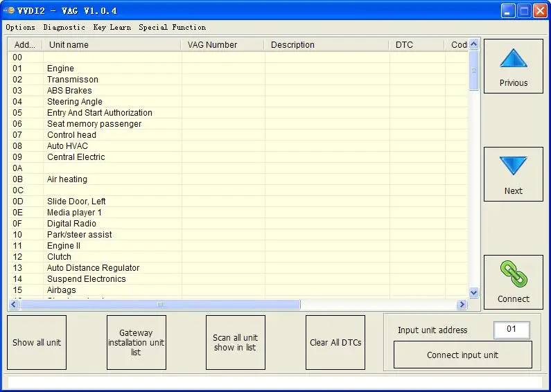Click the Show all unit button

pos(37,342)
